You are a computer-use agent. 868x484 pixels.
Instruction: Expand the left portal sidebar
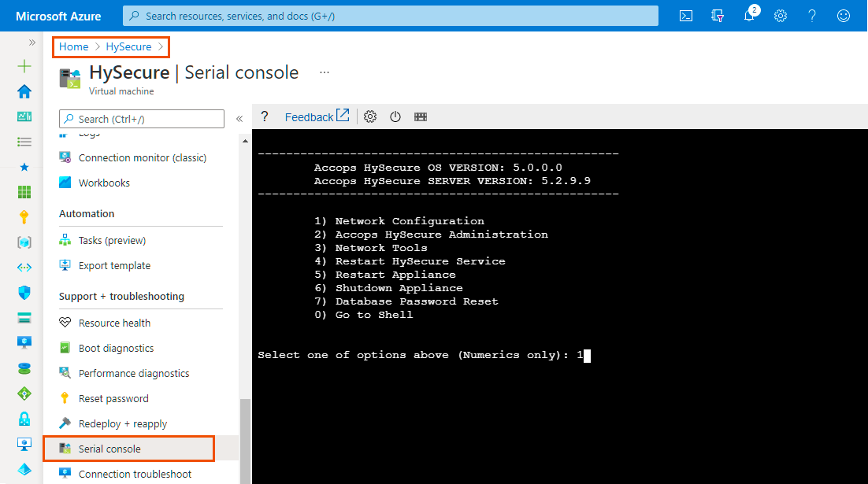point(32,42)
